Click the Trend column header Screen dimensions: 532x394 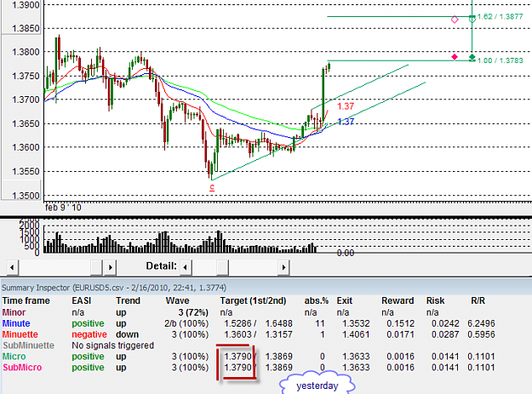[x=128, y=300]
